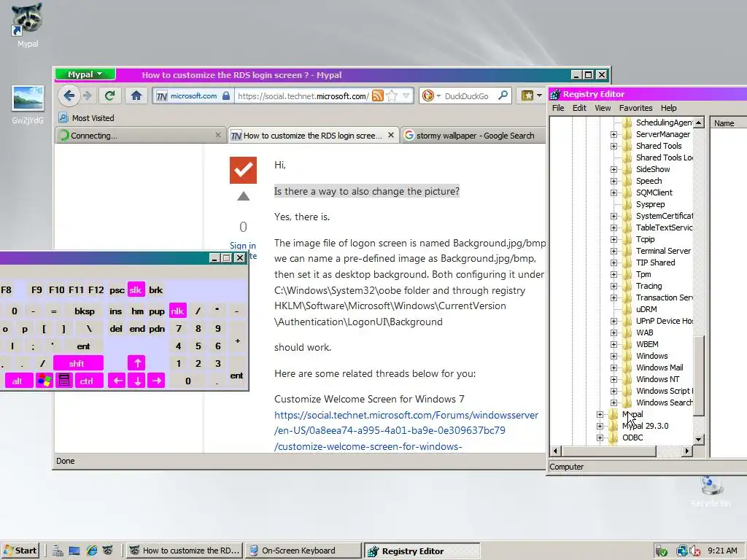Screen dimensions: 747x560
Task: Expand the Mypal 29.3.0 registry key
Action: point(600,426)
